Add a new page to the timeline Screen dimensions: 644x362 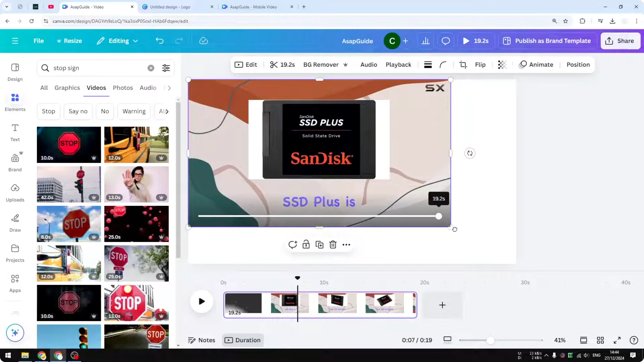(x=442, y=305)
